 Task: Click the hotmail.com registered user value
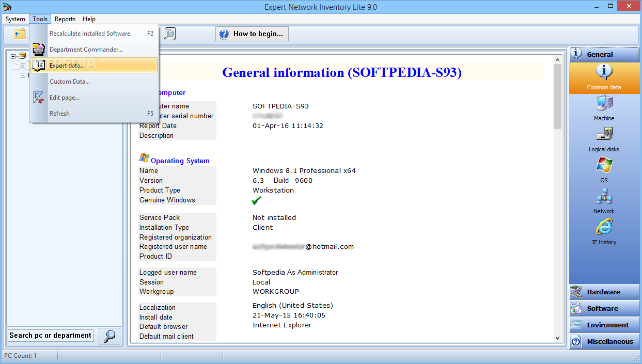click(x=303, y=247)
